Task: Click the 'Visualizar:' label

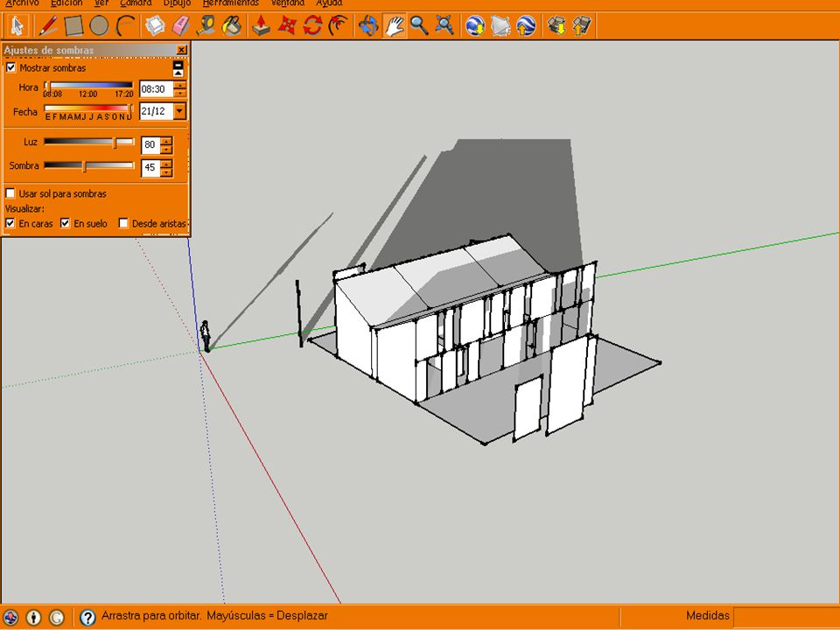Action: [24, 208]
